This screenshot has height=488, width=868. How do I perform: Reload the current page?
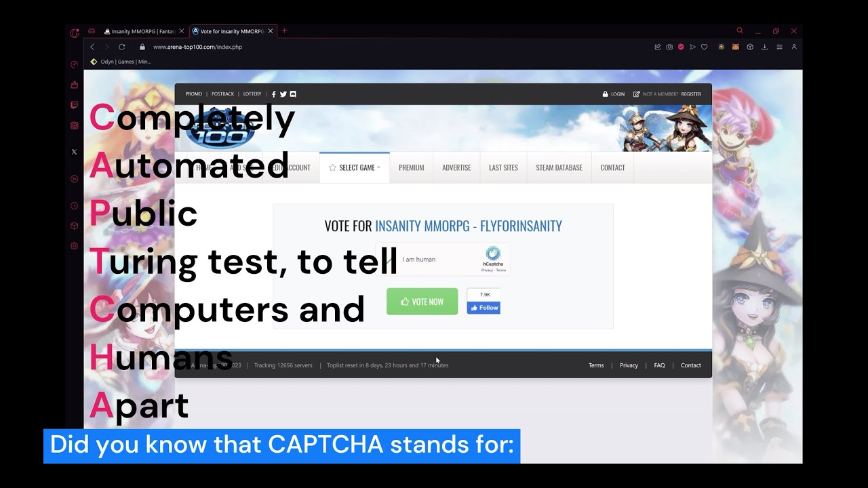pyautogui.click(x=122, y=47)
